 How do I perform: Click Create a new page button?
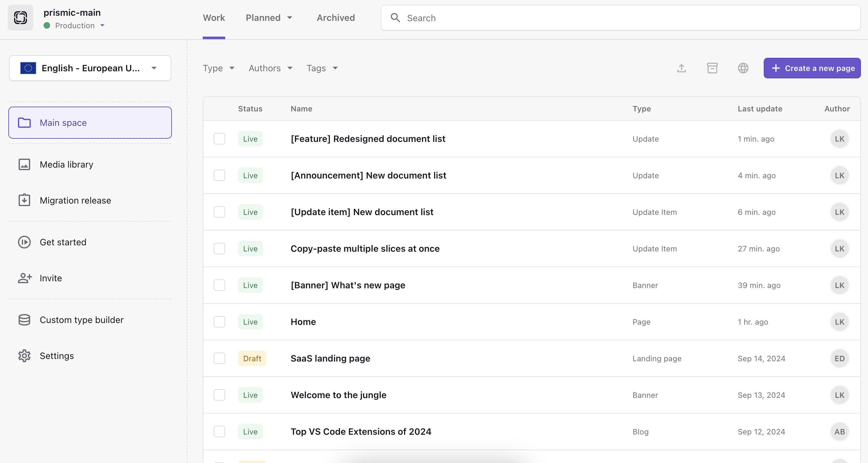(812, 68)
